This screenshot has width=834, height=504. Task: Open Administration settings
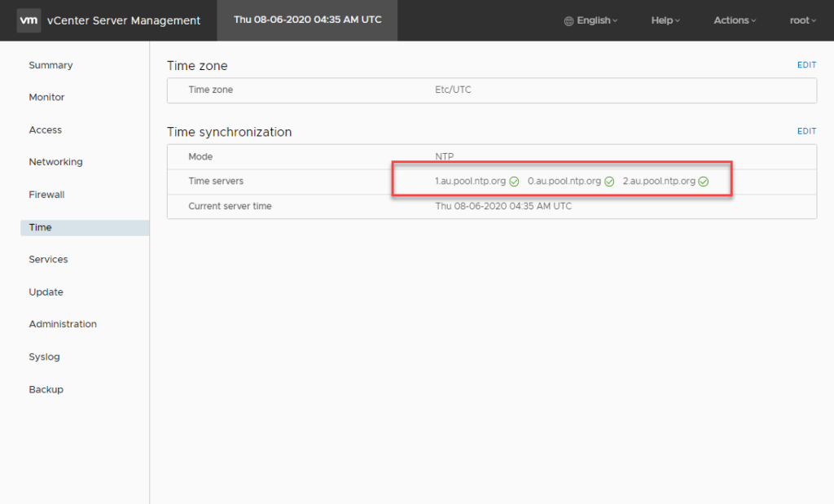click(x=63, y=324)
